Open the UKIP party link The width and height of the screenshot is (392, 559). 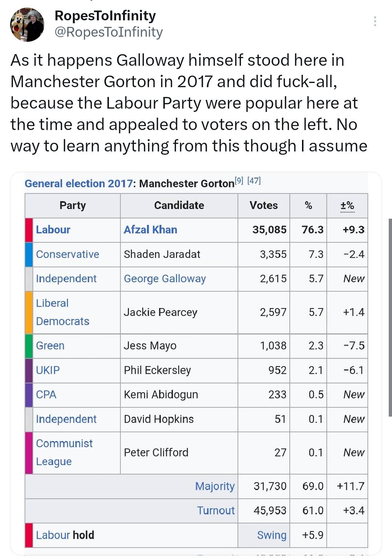click(x=48, y=370)
